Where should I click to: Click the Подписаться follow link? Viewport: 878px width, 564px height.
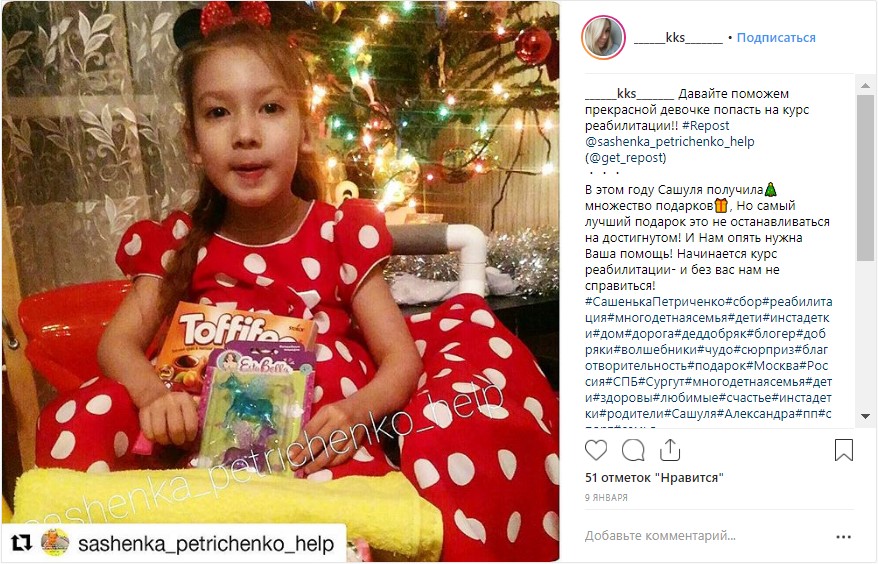coord(776,38)
